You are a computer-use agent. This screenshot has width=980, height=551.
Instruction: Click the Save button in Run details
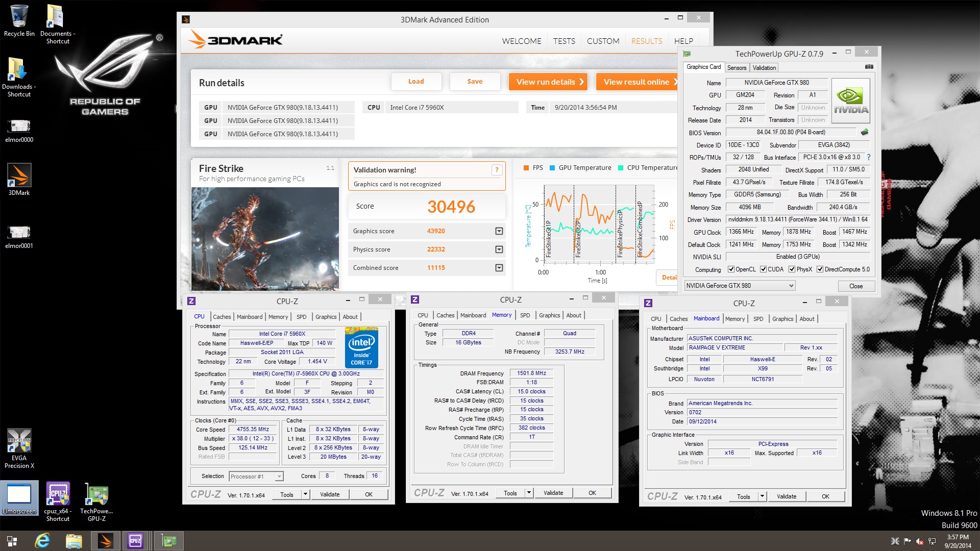475,82
